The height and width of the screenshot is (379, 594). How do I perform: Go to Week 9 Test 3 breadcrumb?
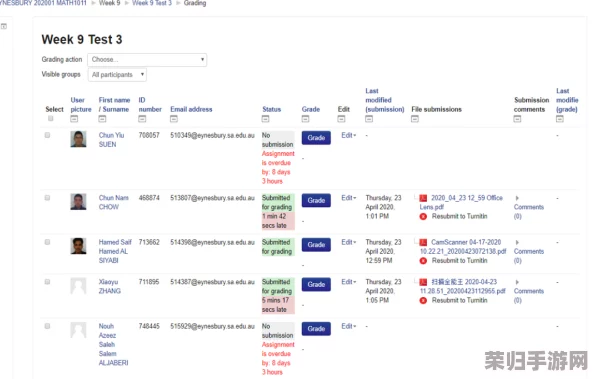152,3
